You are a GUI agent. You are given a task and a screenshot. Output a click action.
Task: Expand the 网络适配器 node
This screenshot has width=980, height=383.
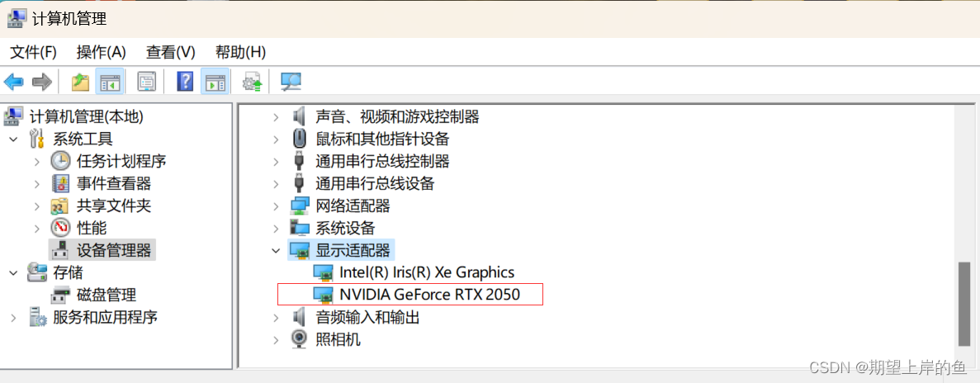[276, 206]
